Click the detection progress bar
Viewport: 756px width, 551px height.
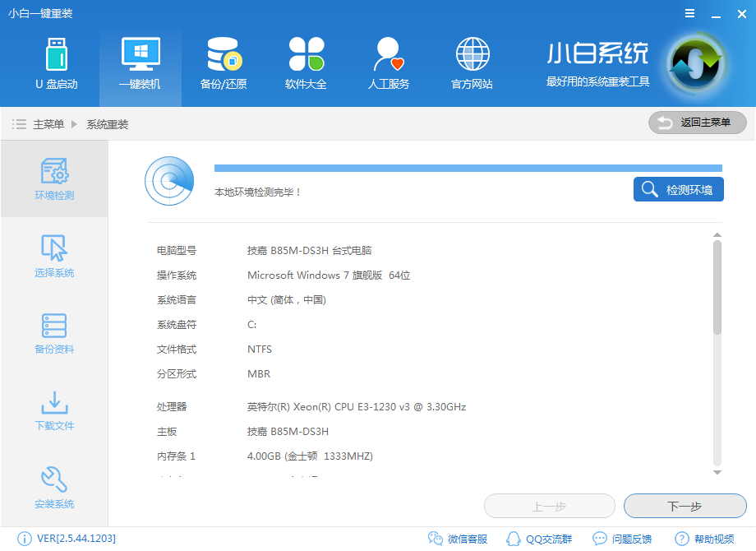point(468,168)
